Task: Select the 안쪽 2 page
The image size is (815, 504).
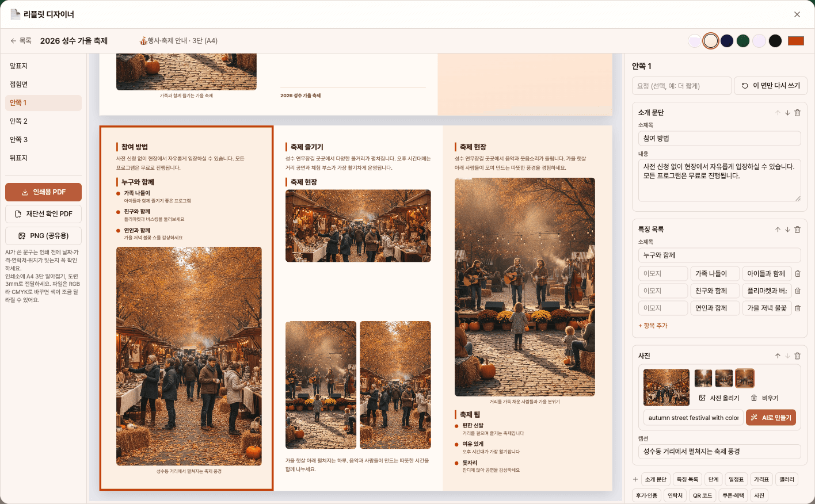Action: tap(43, 121)
